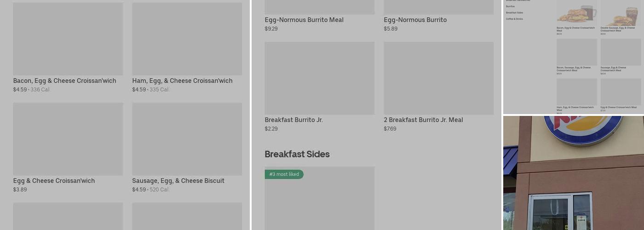Click the $5.89 Egg-Normous Burrito item

point(415,20)
